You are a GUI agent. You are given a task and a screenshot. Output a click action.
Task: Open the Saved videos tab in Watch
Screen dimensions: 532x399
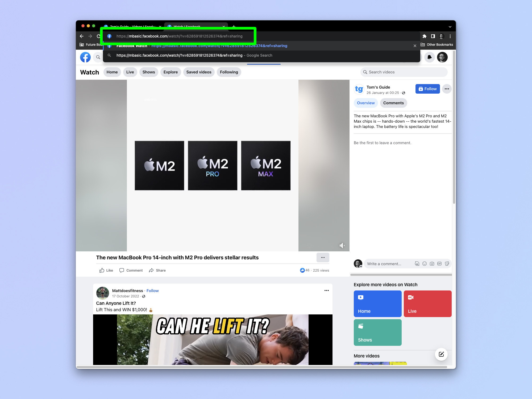tap(199, 72)
